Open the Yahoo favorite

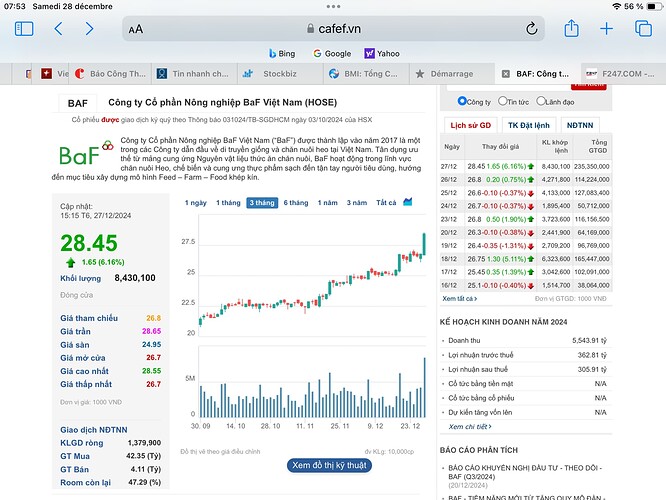tap(382, 54)
